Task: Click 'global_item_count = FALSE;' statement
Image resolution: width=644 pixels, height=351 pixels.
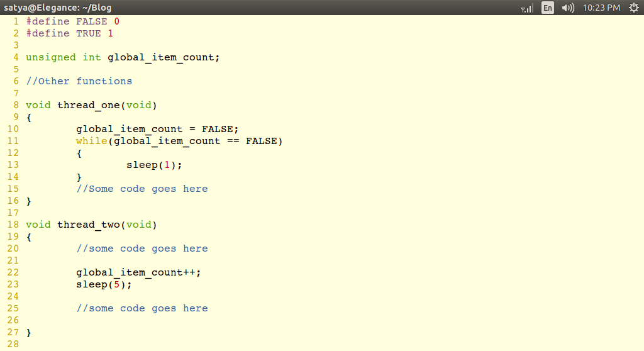Action: (157, 129)
